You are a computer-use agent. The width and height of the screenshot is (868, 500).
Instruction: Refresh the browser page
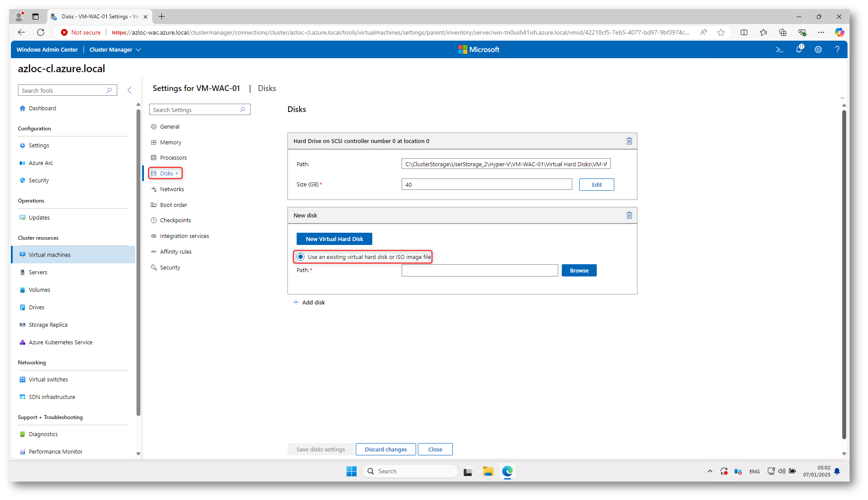(x=41, y=32)
